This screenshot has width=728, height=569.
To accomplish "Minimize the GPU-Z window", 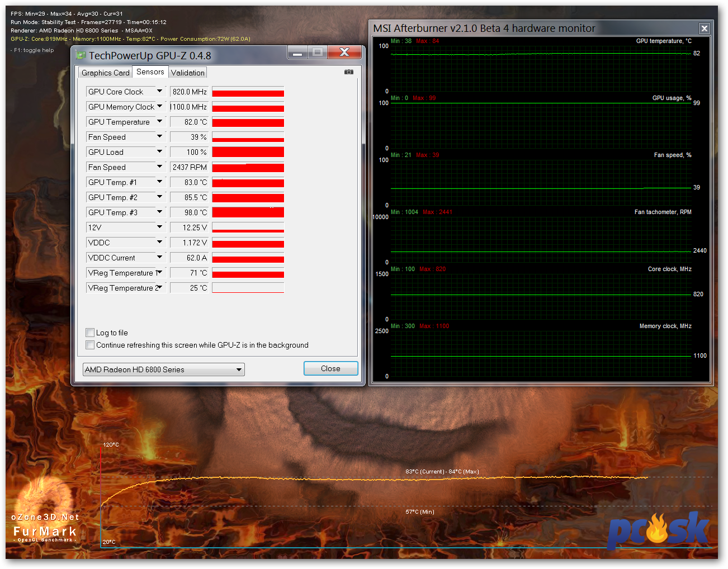I will pyautogui.click(x=297, y=53).
